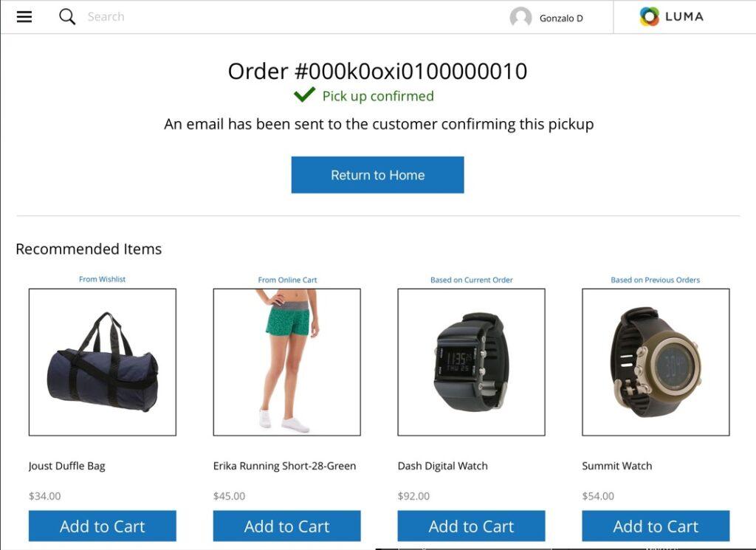Open the Dash Digital Watch image
756x550 pixels.
pyautogui.click(x=471, y=362)
